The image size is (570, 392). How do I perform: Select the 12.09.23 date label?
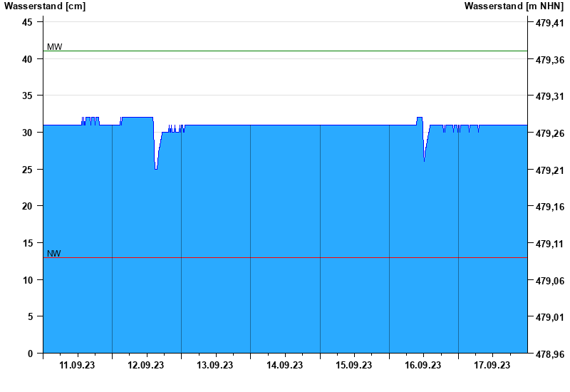[x=146, y=365]
